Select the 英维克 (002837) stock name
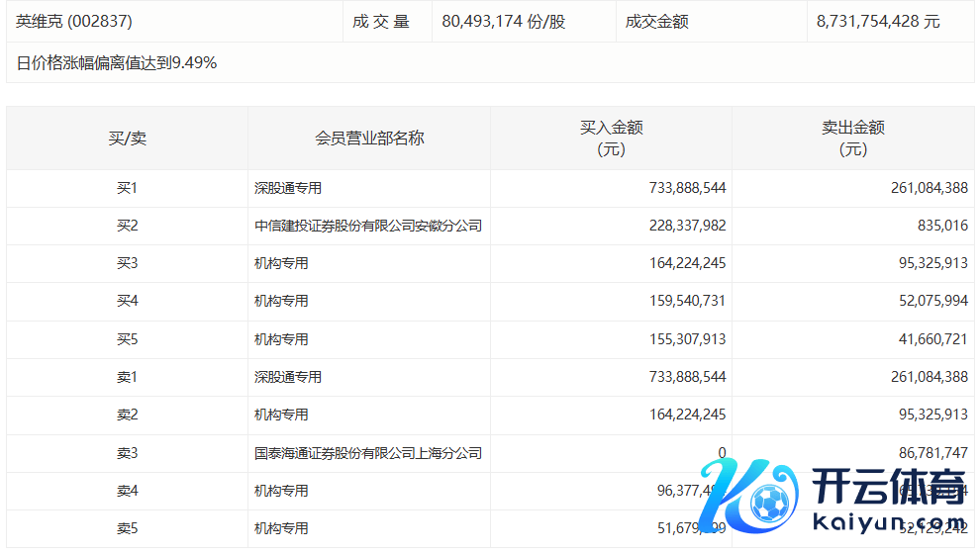 (74, 21)
